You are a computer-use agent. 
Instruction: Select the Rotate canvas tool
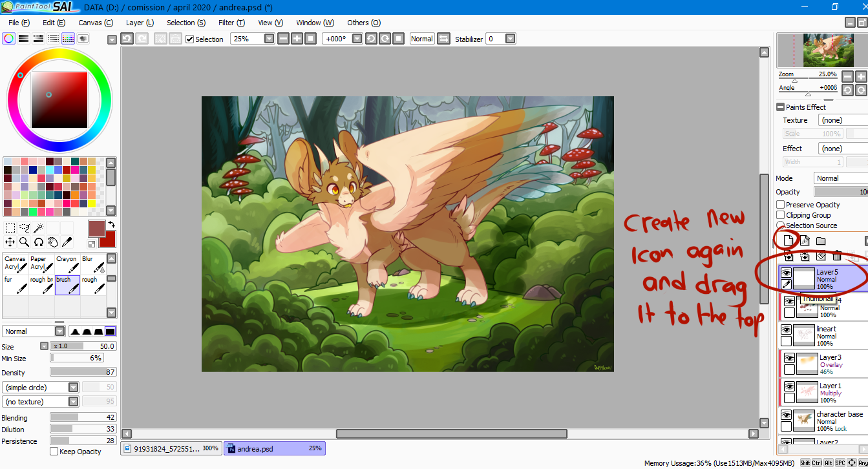point(39,242)
